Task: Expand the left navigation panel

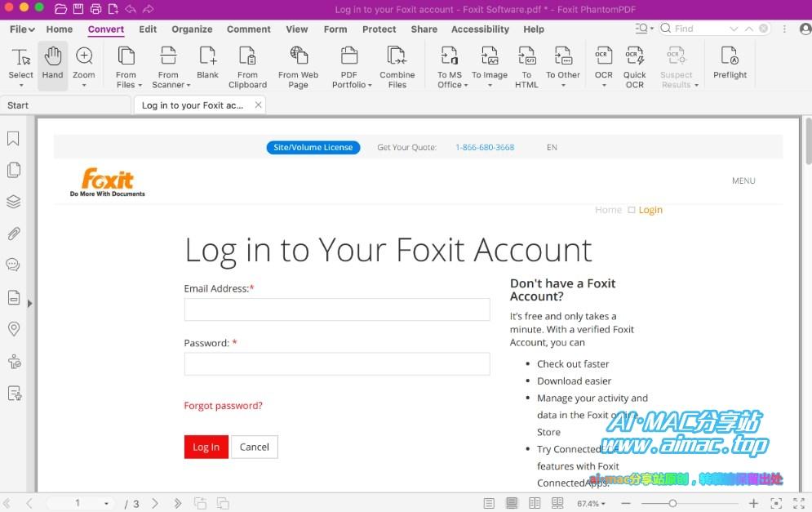Action: click(x=29, y=303)
